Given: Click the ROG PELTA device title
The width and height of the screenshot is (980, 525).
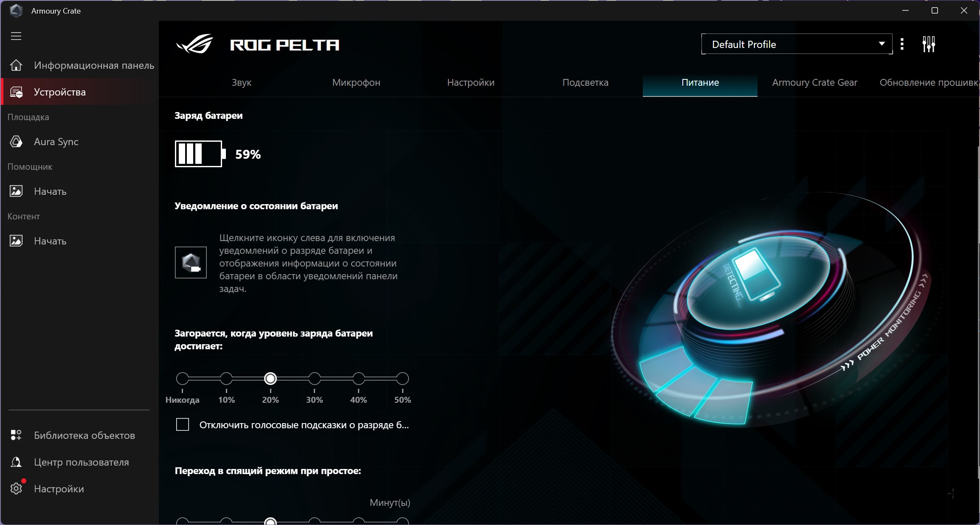Looking at the screenshot, I should 284,45.
